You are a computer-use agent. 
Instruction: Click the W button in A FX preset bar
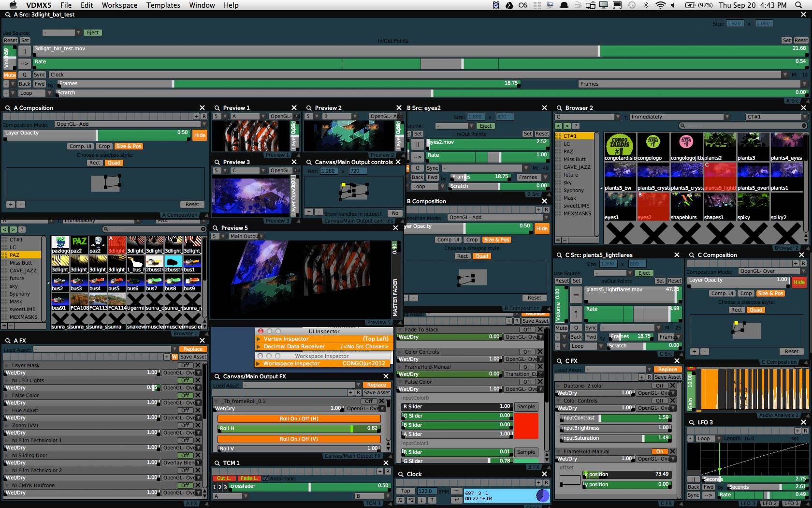(x=174, y=357)
